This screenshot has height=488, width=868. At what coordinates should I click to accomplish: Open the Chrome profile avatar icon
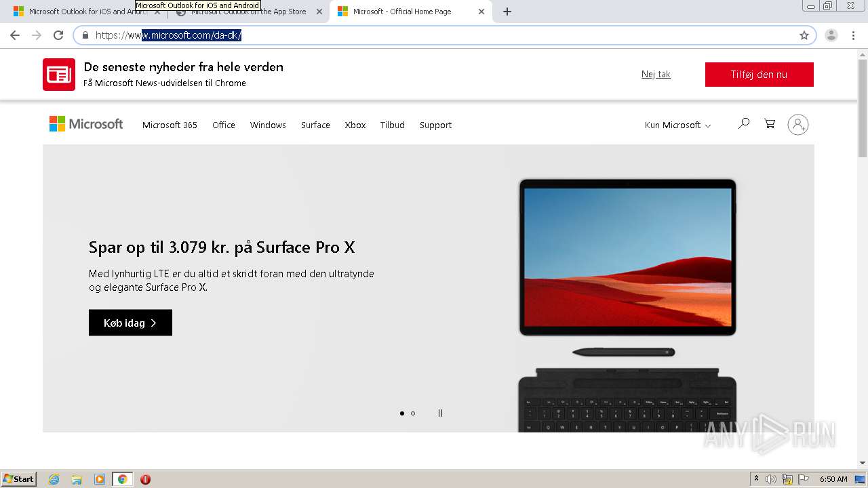coord(831,35)
